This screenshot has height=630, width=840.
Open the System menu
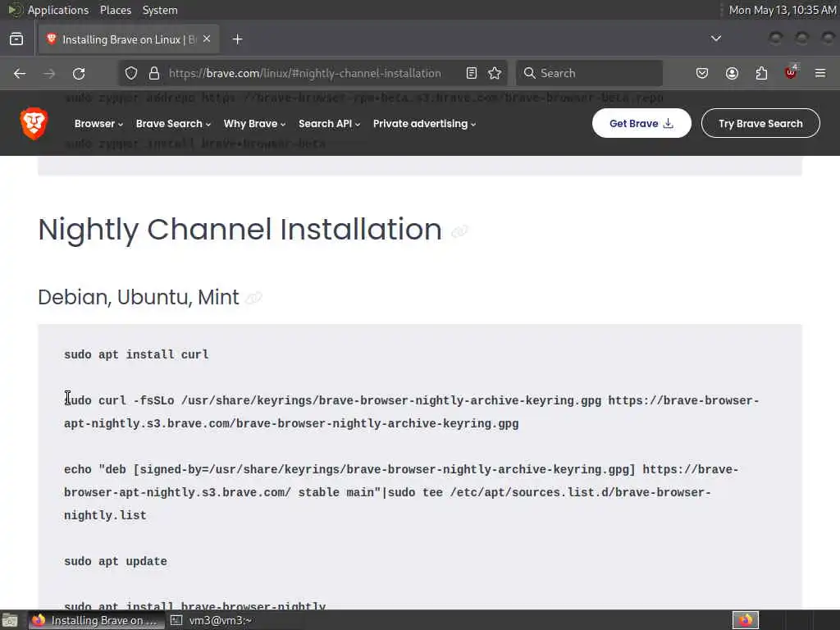click(x=160, y=10)
